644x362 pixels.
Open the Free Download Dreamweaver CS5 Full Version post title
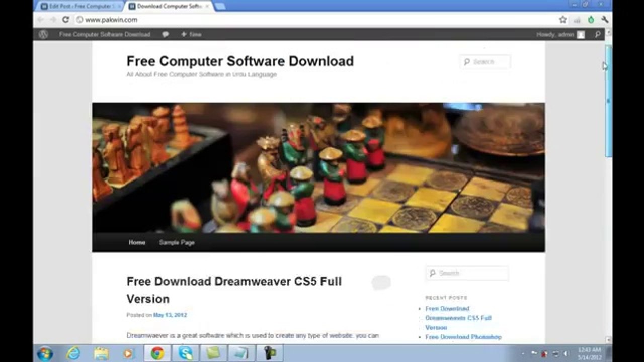coord(234,290)
